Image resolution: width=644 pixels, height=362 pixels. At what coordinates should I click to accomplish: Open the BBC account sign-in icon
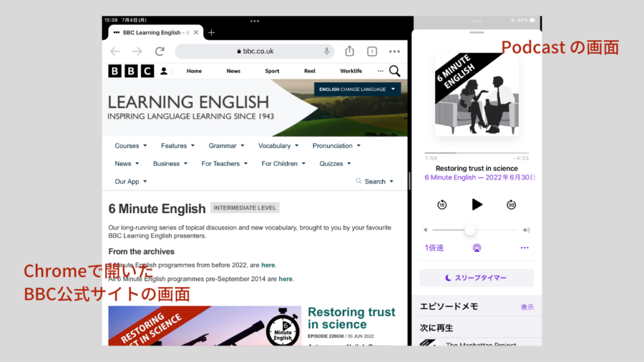164,71
